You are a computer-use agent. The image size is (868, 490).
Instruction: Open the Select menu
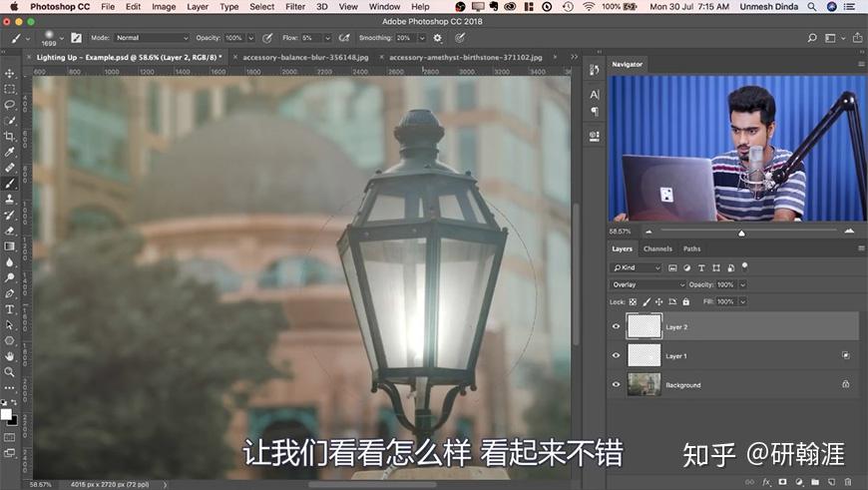click(x=261, y=7)
